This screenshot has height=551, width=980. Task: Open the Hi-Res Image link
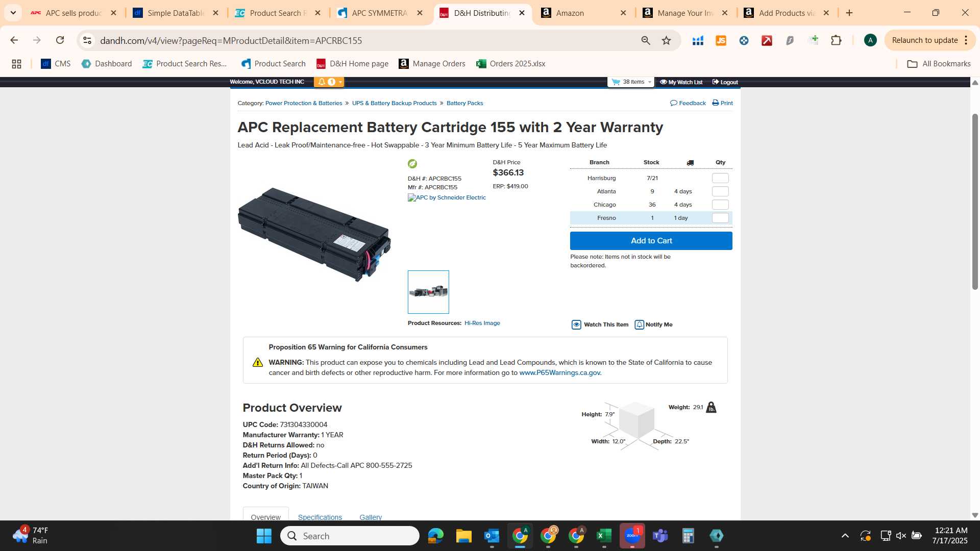[x=482, y=323]
